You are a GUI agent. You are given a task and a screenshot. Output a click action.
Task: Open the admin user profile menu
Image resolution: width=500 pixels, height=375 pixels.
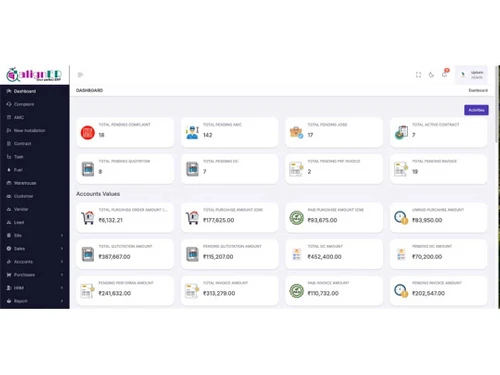tap(472, 75)
